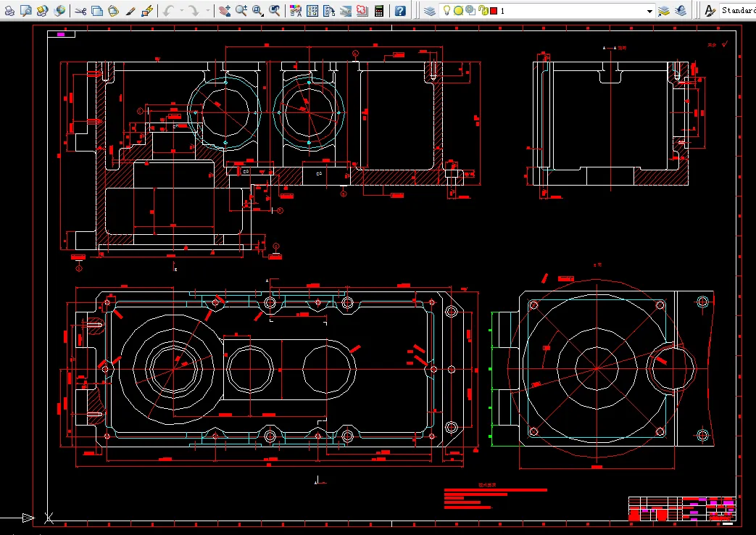The width and height of the screenshot is (756, 535).
Task: Click the Zoom Previous icon
Action: [x=275, y=11]
